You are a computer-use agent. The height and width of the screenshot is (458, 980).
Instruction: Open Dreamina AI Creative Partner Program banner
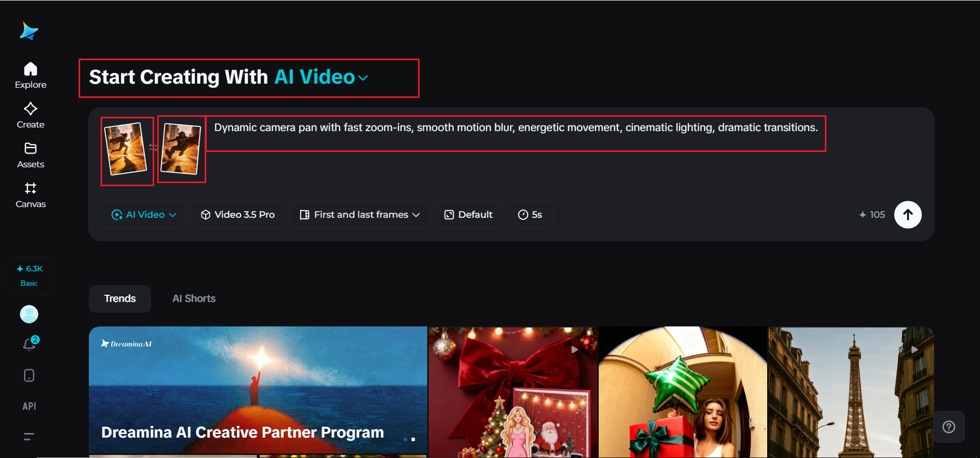pyautogui.click(x=258, y=390)
